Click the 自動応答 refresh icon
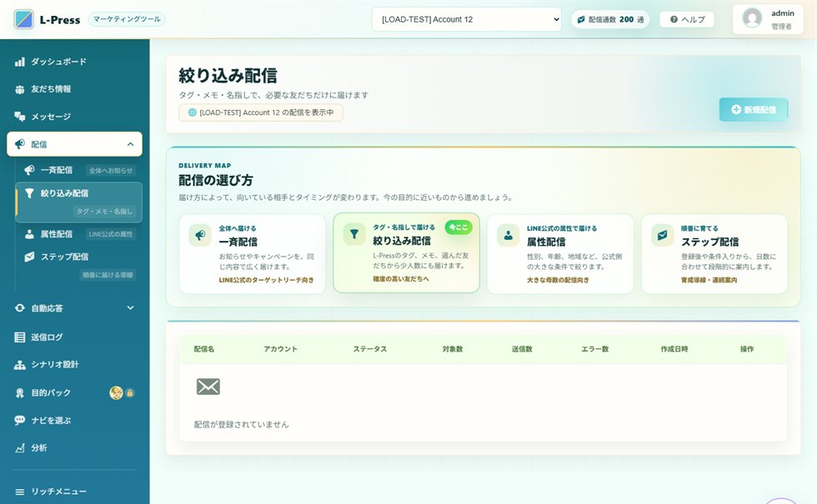 pyautogui.click(x=20, y=308)
